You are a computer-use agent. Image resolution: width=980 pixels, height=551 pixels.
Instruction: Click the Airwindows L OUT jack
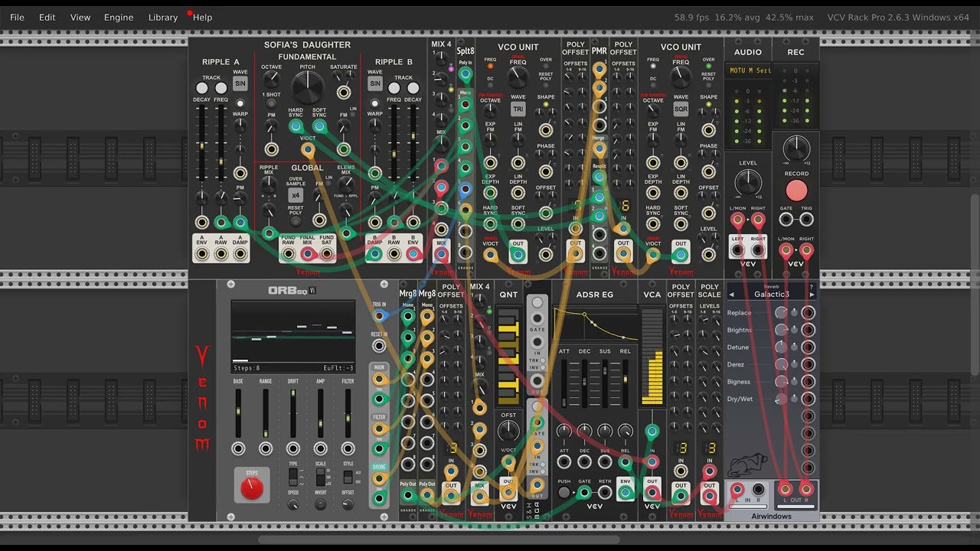(x=786, y=489)
